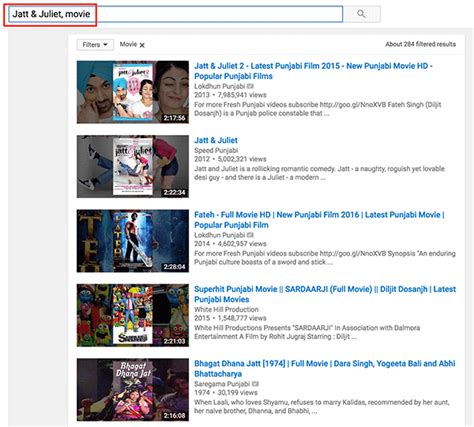Click 'Jatt and Juliet is a rollicking' description

pos(319,173)
